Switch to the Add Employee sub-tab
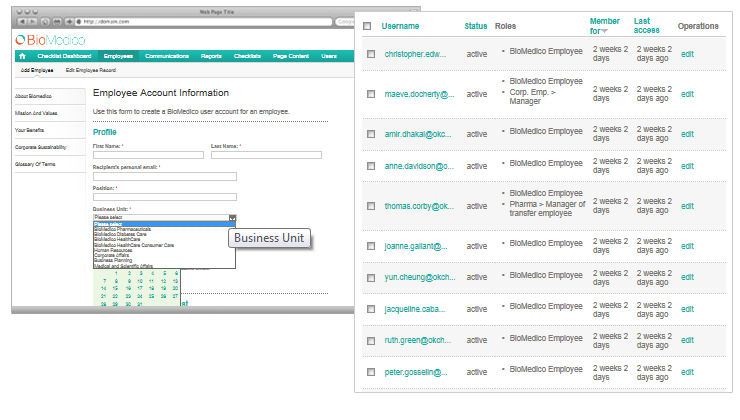The image size is (740, 420). (37, 70)
